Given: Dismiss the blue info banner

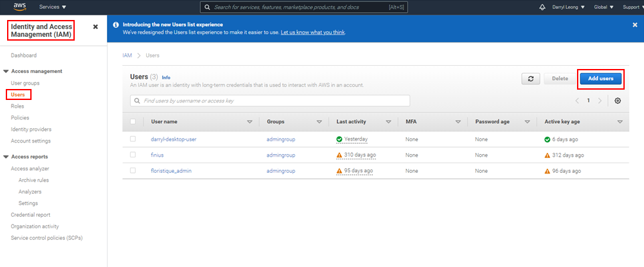Looking at the screenshot, I should click(x=634, y=25).
